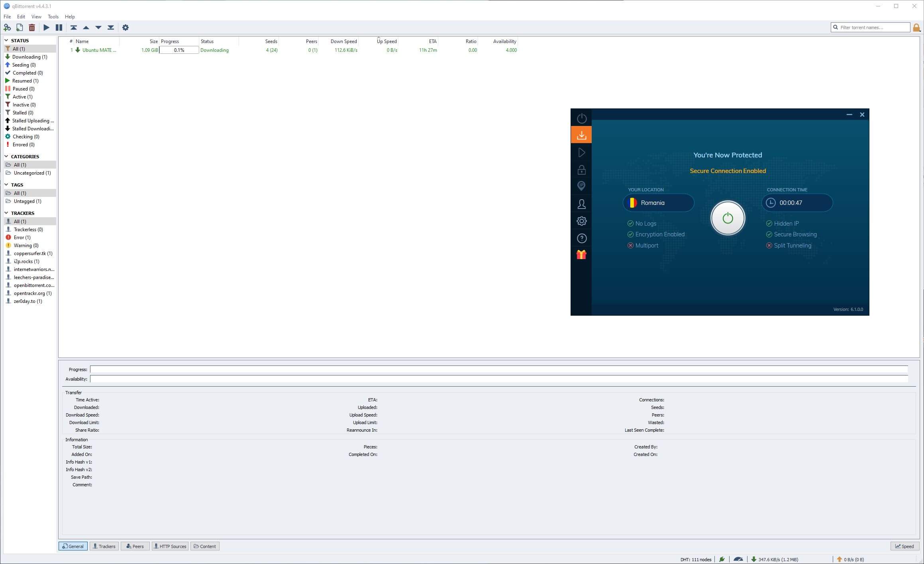Screen dimensions: 924x564
Task: Toggle Split Tunneling in VPN settings
Action: tap(768, 245)
